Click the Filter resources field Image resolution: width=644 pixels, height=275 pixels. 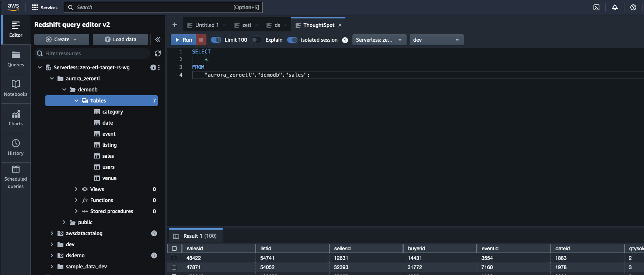(x=93, y=53)
